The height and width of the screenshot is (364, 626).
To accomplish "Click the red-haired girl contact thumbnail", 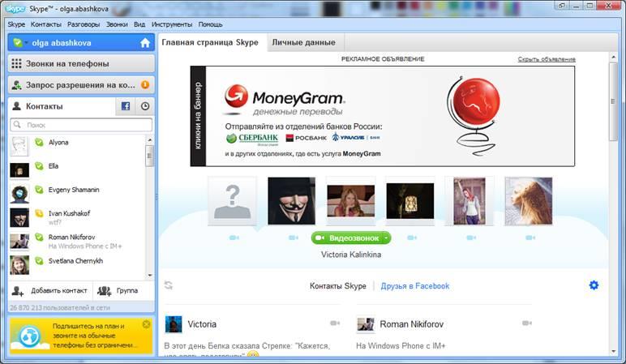I will [469, 201].
